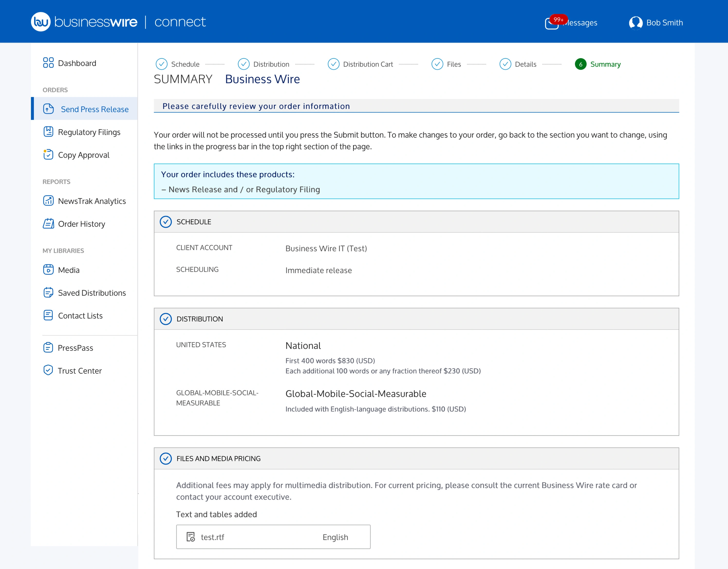Click the Bob Smith avatar icon
This screenshot has width=728, height=569.
(x=636, y=23)
